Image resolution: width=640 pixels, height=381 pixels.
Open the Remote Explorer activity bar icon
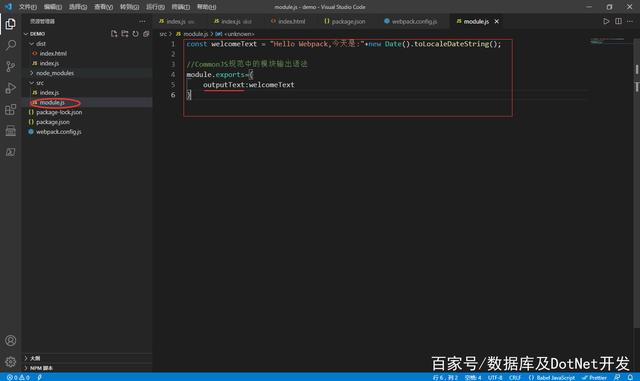(x=11, y=131)
